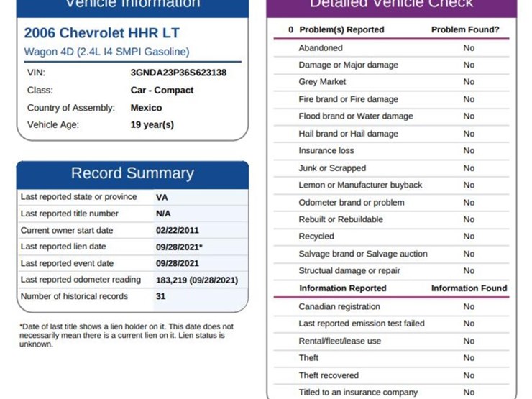Image resolution: width=532 pixels, height=399 pixels.
Task: Click the Lemon or Manufacturer buyback row
Action: (360, 185)
